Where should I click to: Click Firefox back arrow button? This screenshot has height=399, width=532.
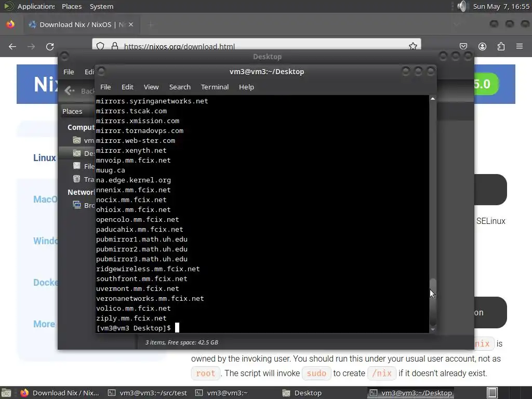(12, 46)
